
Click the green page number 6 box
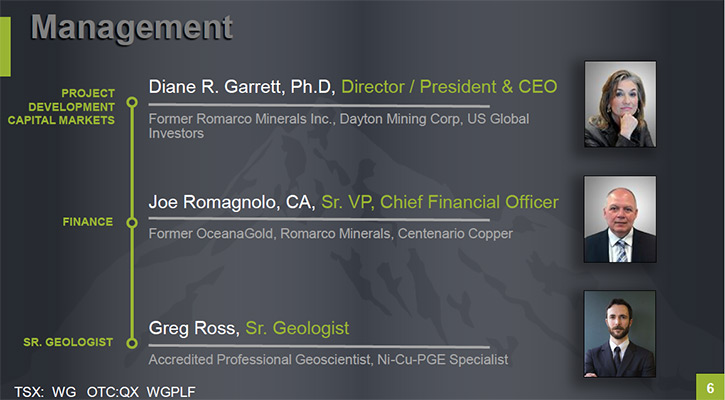[710, 387]
